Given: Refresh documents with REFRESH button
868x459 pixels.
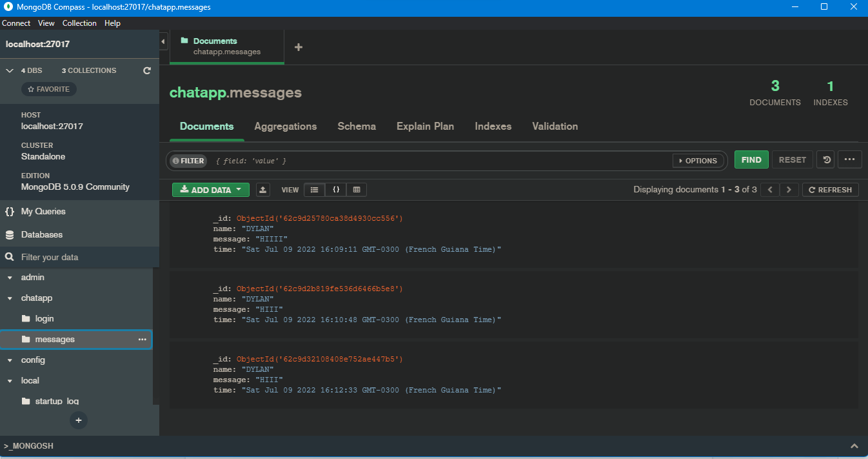Looking at the screenshot, I should point(831,190).
